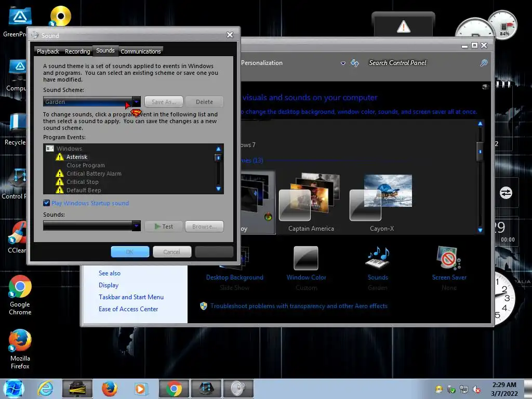The image size is (532, 399).
Task: Click the search magnifier icon in Control Panel
Action: point(484,63)
